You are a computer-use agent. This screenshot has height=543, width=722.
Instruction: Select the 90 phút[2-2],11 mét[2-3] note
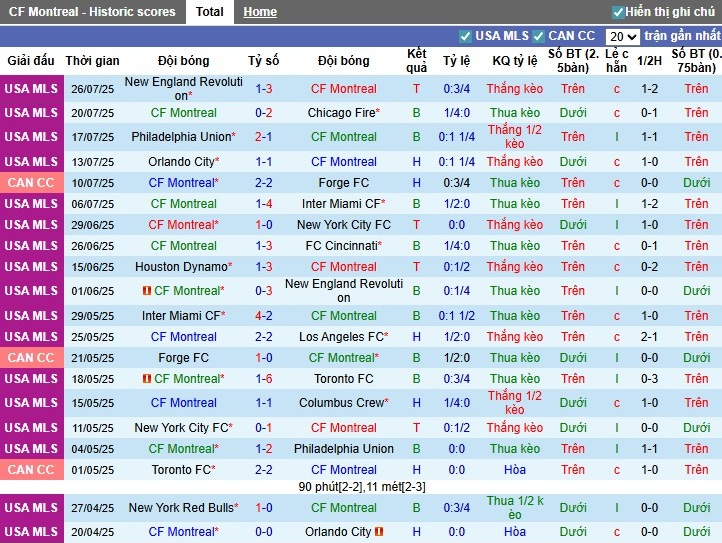pos(361,487)
